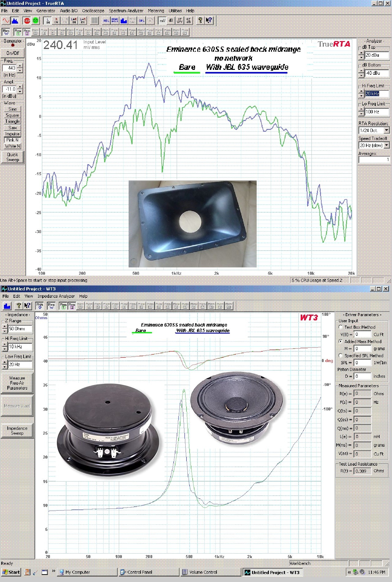Adjust the generator Ampl stepper arrows
Image resolution: width=392 pixels, height=582 pixels.
(x=20, y=89)
